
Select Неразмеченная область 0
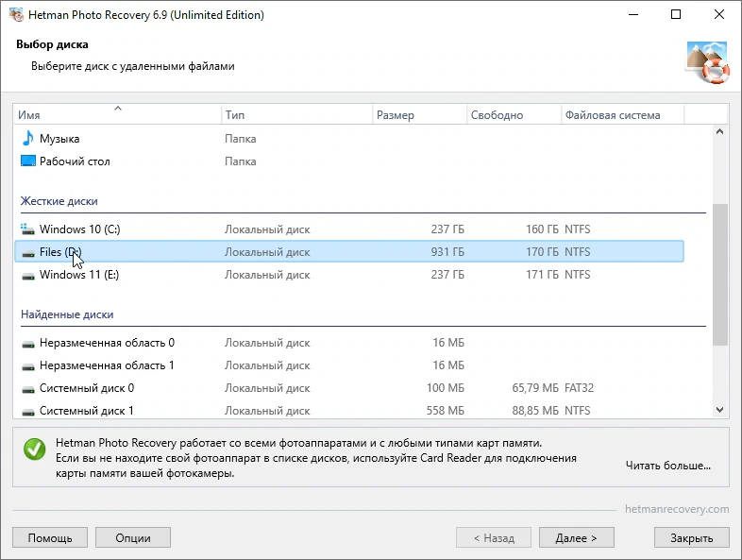348,343
